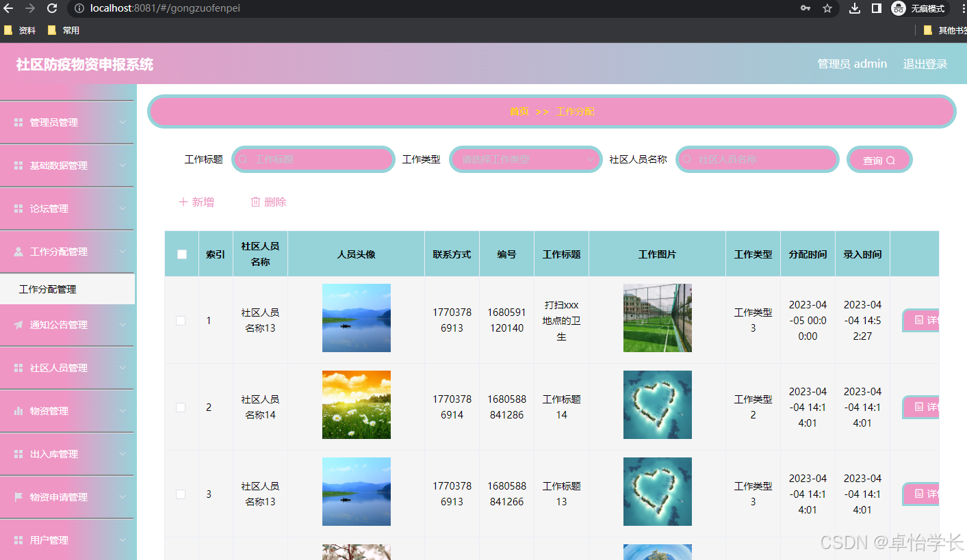967x560 pixels.
Task: Click the grid icon beside 用户管理
Action: [x=18, y=540]
